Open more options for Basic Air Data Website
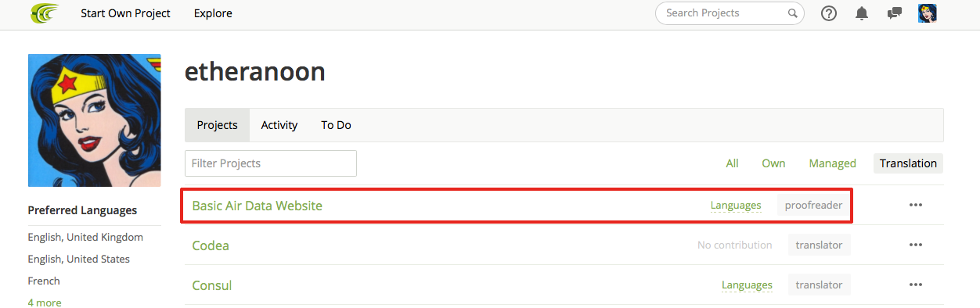The height and width of the screenshot is (308, 980). (916, 205)
